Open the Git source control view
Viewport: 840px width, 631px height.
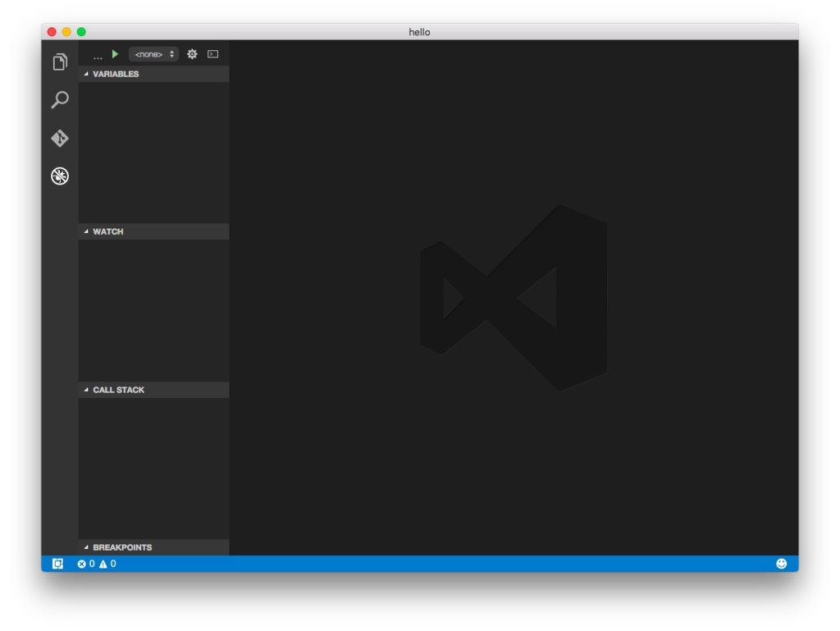click(60, 138)
